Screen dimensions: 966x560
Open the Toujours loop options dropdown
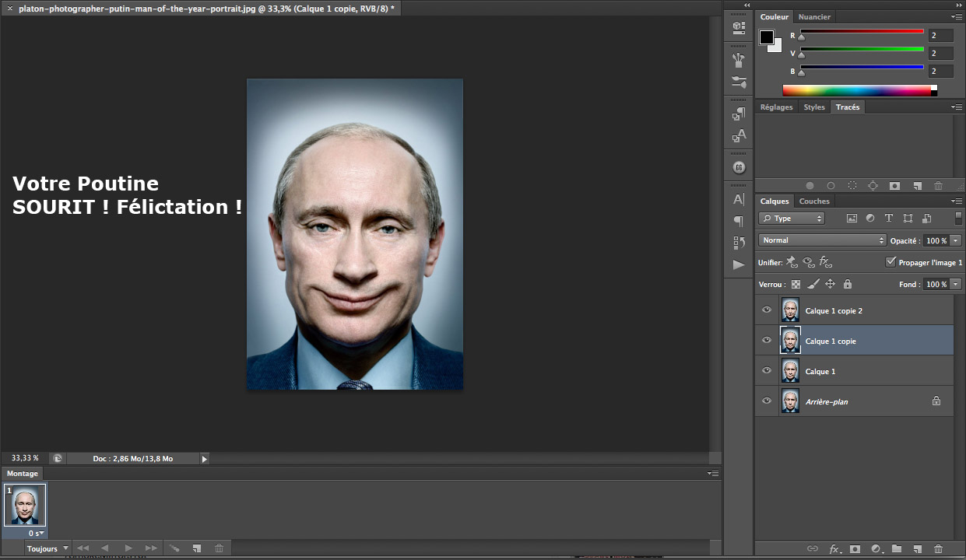[x=47, y=548]
